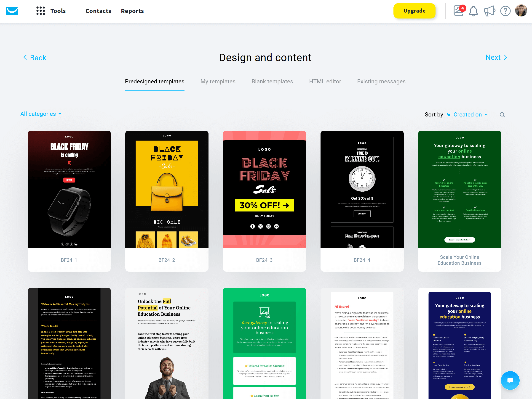The width and height of the screenshot is (532, 399).
Task: Click the search magnifier icon
Action: pyautogui.click(x=503, y=114)
